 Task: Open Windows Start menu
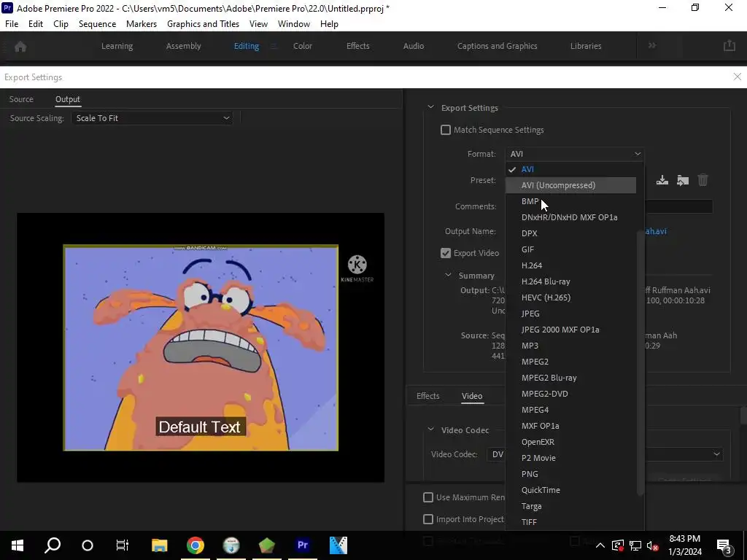click(x=18, y=545)
